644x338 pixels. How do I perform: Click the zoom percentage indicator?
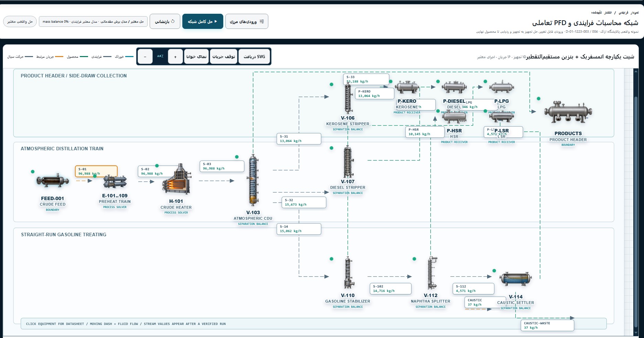tap(160, 56)
